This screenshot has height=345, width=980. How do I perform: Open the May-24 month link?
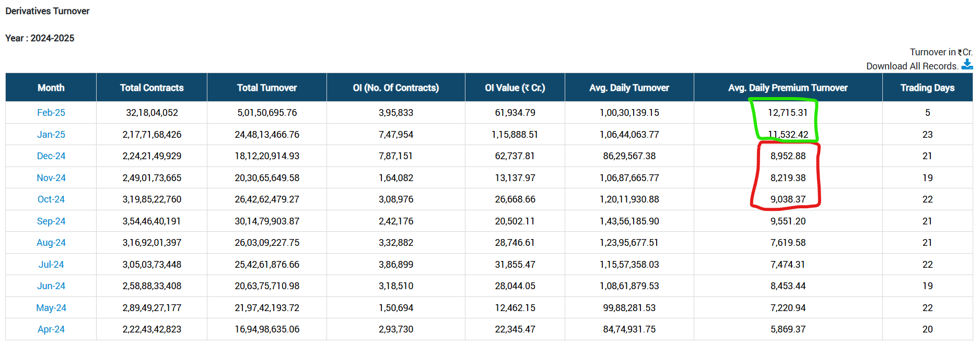click(51, 308)
